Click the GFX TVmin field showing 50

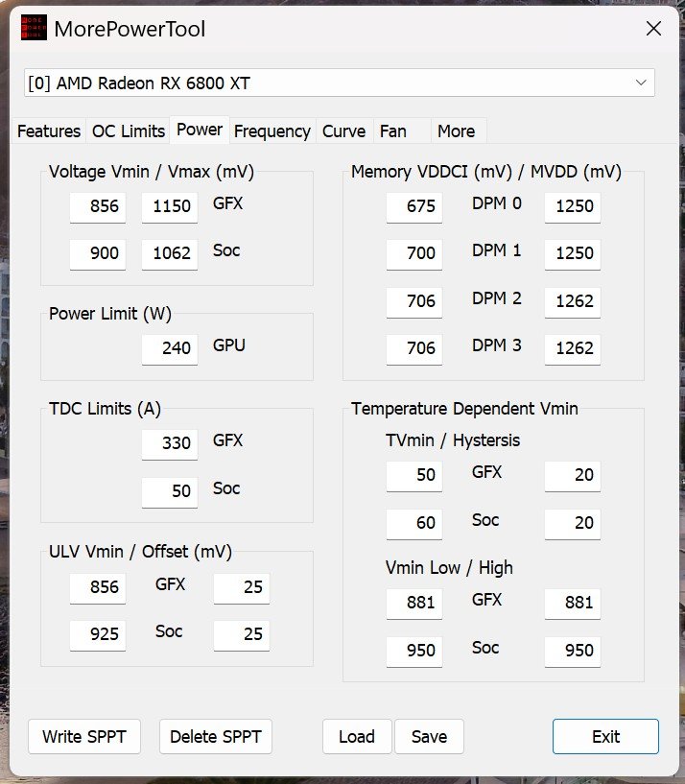tap(414, 476)
